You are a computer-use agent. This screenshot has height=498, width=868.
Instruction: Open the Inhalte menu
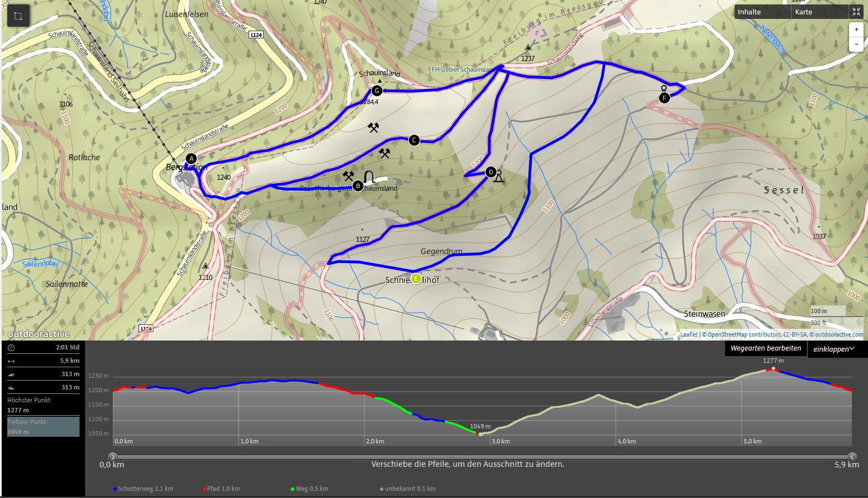pyautogui.click(x=762, y=12)
